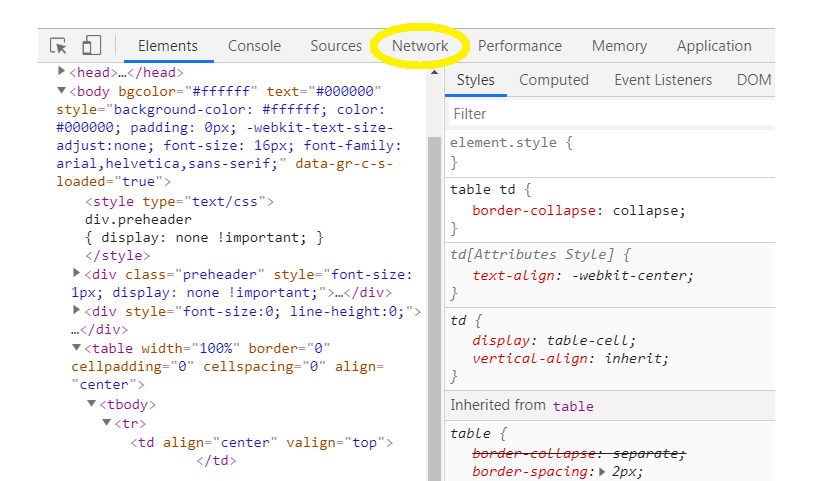Expand the head element node

coord(62,72)
